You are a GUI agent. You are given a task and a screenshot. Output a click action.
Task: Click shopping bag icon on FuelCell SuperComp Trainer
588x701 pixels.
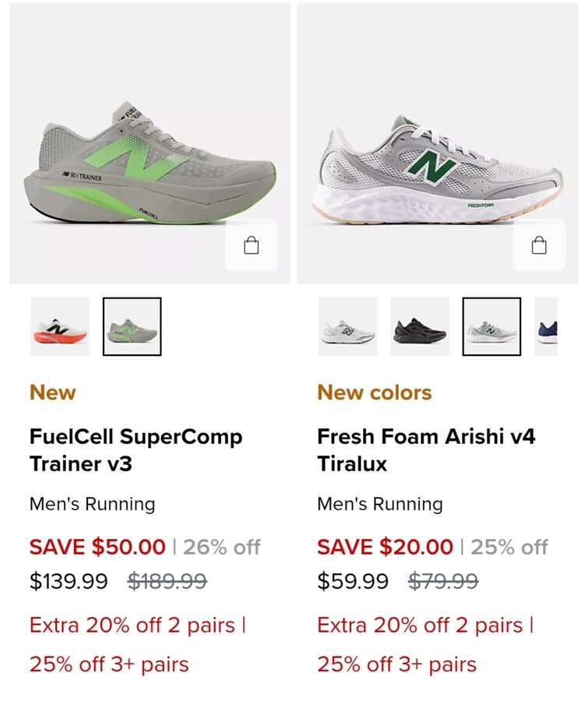[x=251, y=246]
